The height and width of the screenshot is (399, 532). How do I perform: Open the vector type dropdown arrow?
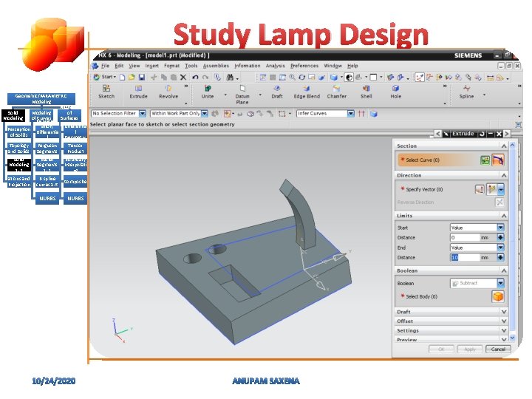pyautogui.click(x=501, y=189)
